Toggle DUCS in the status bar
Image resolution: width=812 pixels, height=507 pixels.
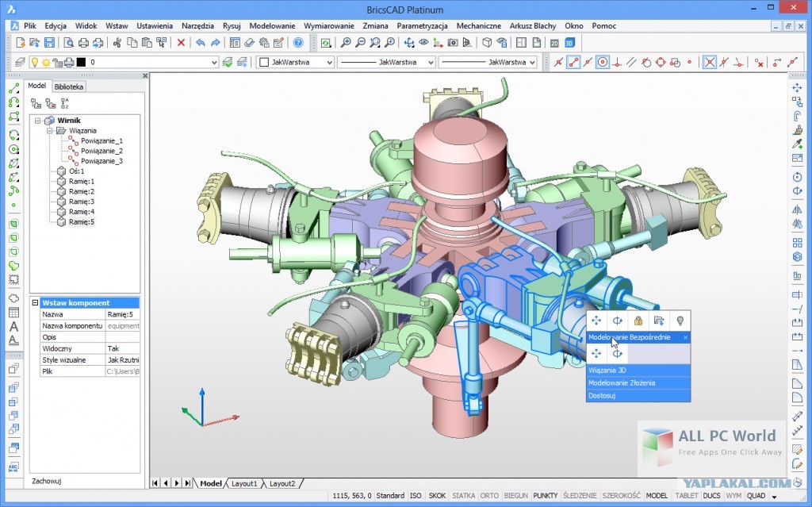711,496
